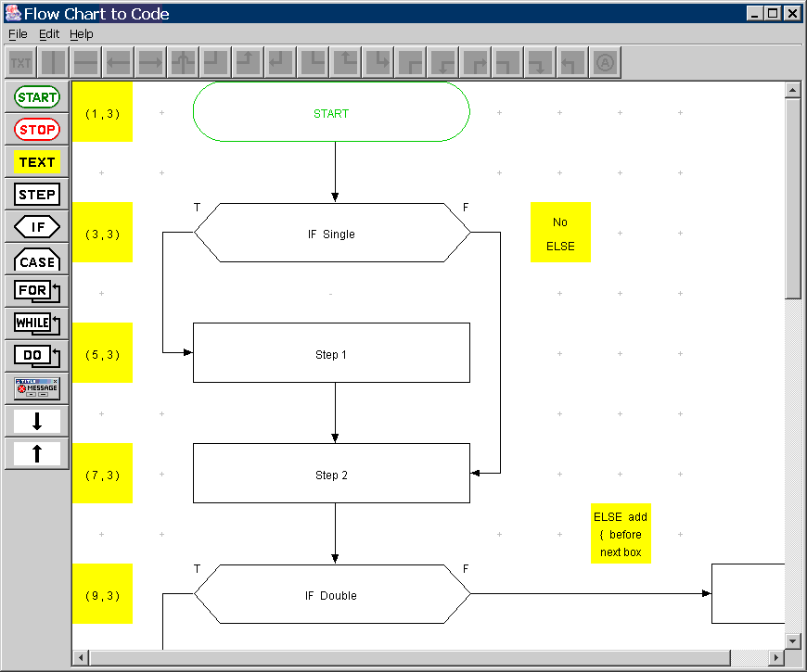Viewport: 807px width, 672px height.
Task: Select the CASE shape tool
Action: pyautogui.click(x=37, y=260)
